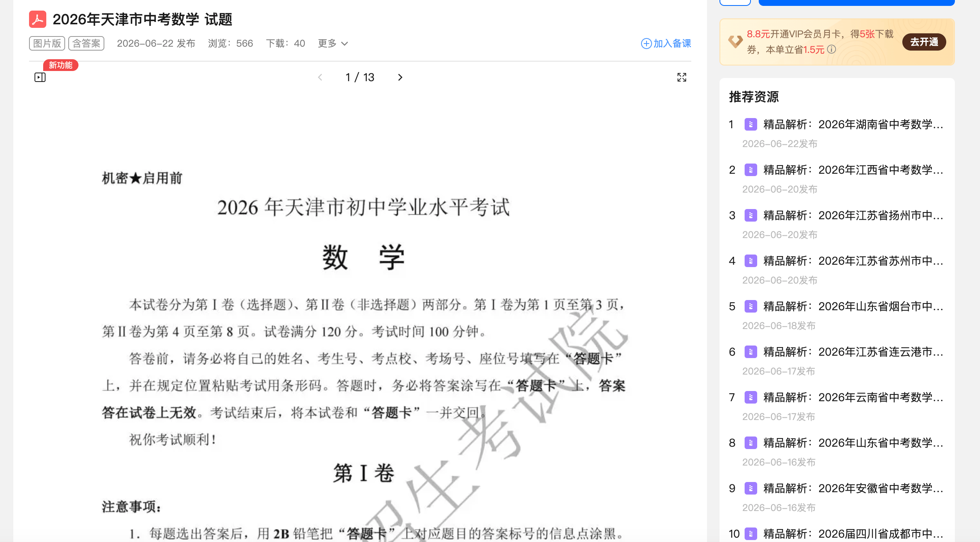Enter fullscreen view with expand icon

[x=682, y=77]
